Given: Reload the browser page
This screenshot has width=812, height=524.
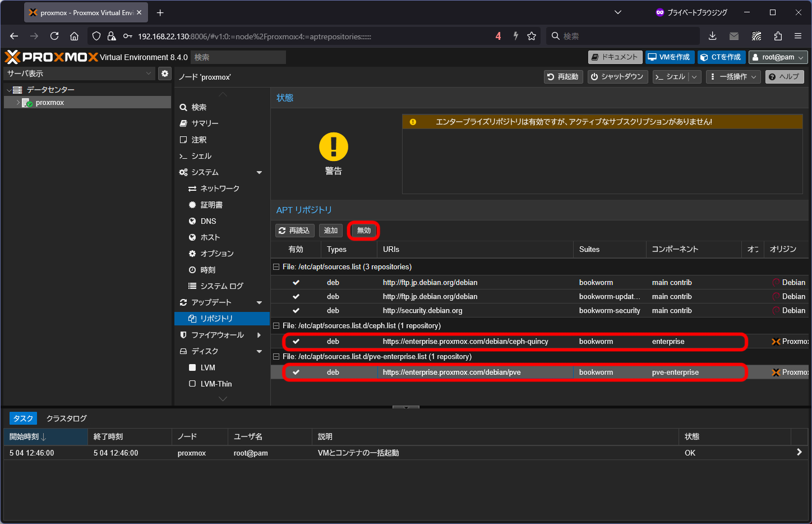Looking at the screenshot, I should [54, 36].
